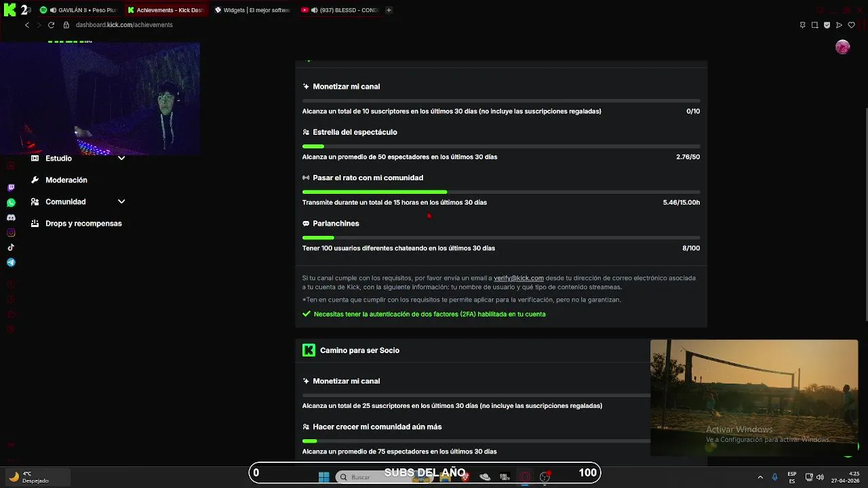Switch to the BLESSD YouTube tab
868x488 pixels.
click(x=339, y=10)
